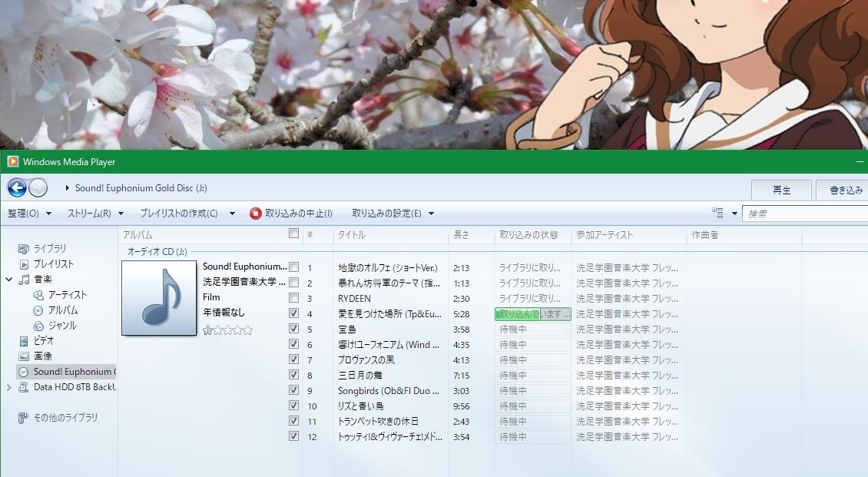Open the アーティスト view icon
This screenshot has height=477, width=868.
(38, 295)
